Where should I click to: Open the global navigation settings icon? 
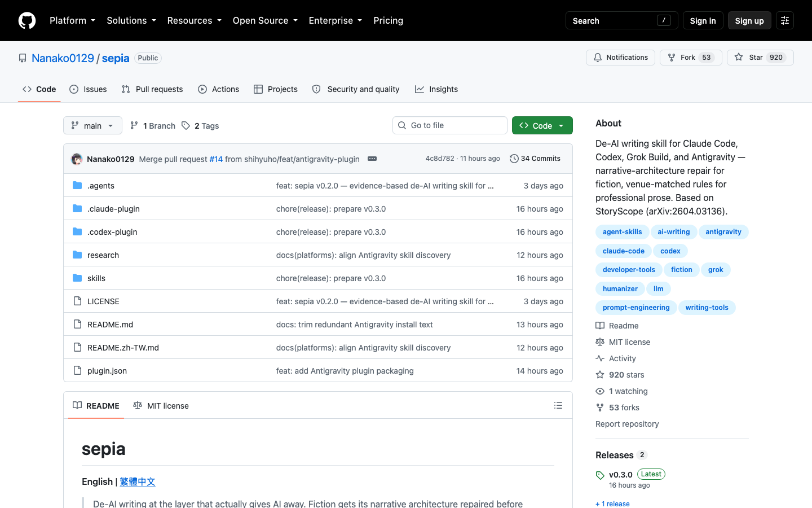point(784,20)
